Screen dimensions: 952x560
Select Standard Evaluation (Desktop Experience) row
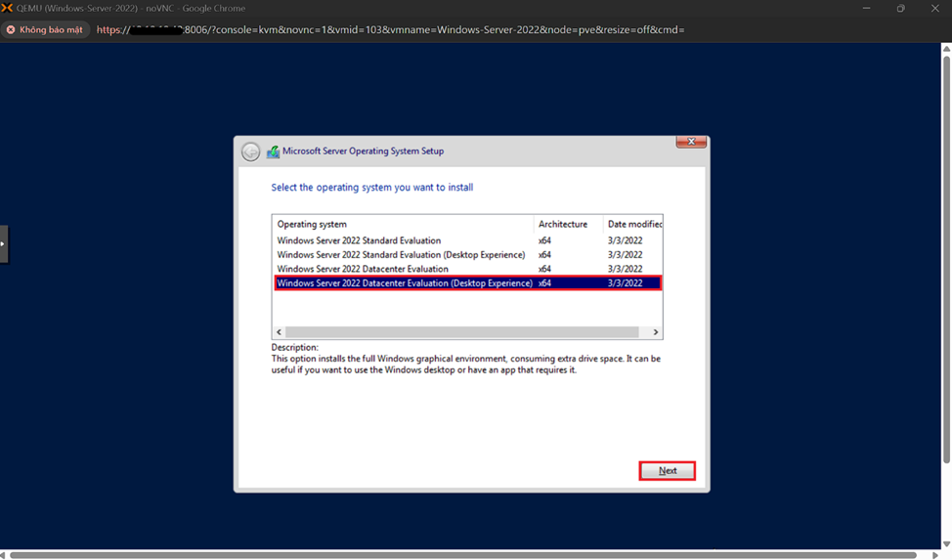401,255
